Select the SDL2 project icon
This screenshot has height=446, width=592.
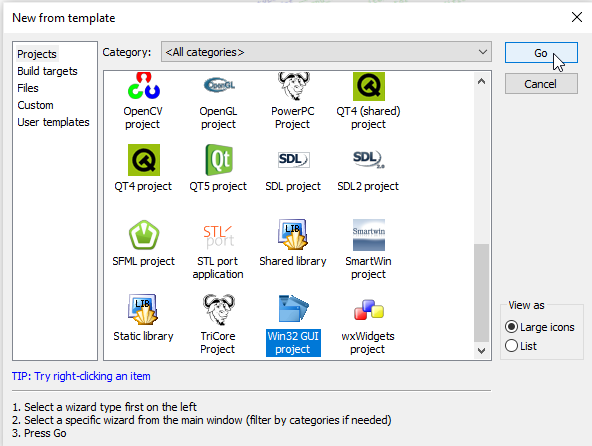tap(368, 159)
